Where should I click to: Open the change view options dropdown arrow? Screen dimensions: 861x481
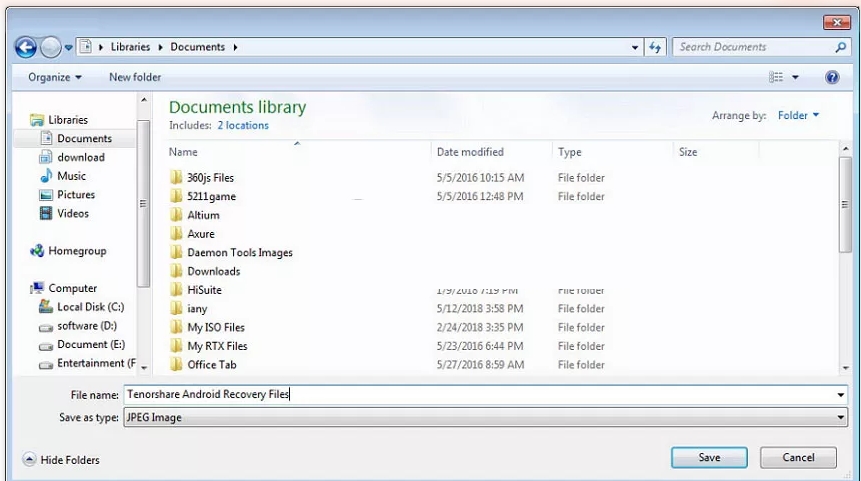(x=796, y=77)
